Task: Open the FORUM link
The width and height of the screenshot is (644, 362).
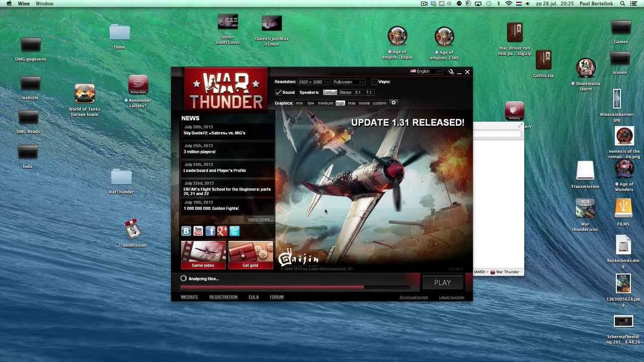Action: [x=277, y=297]
